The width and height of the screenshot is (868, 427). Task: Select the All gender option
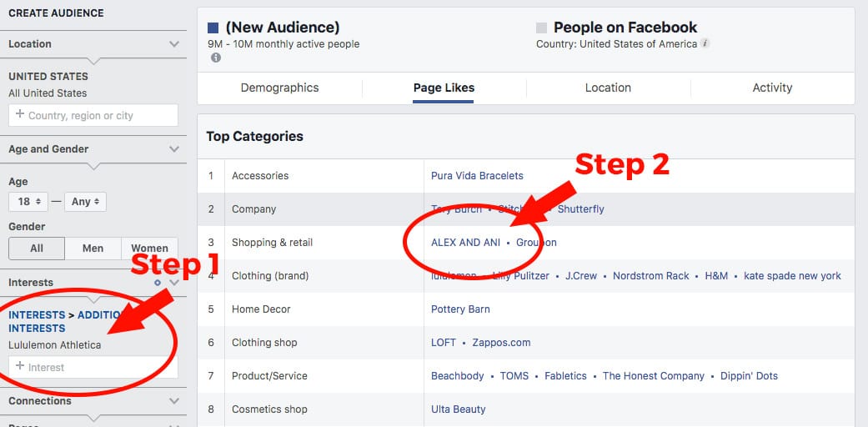37,249
